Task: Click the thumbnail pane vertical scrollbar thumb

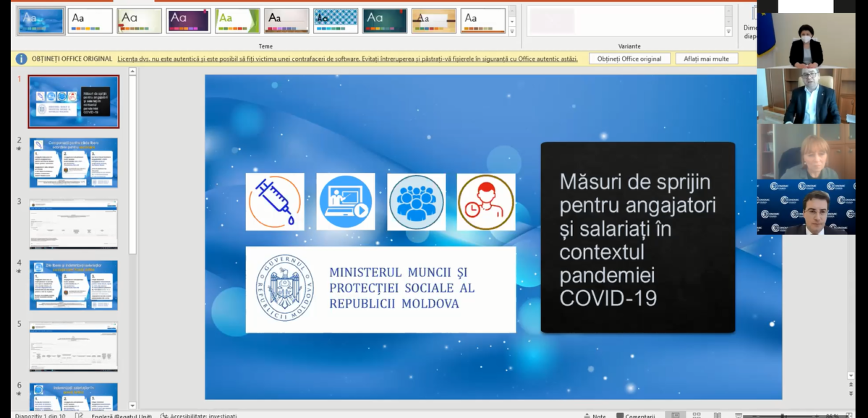Action: (132, 165)
